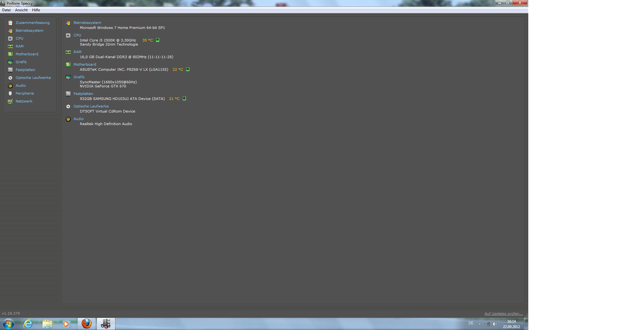The width and height of the screenshot is (644, 330).
Task: Click the hard drive temperature 21 °C
Action: [174, 99]
